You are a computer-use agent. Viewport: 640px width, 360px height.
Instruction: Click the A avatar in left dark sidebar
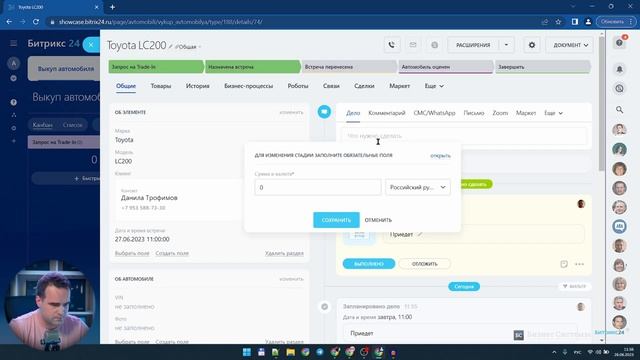13,63
